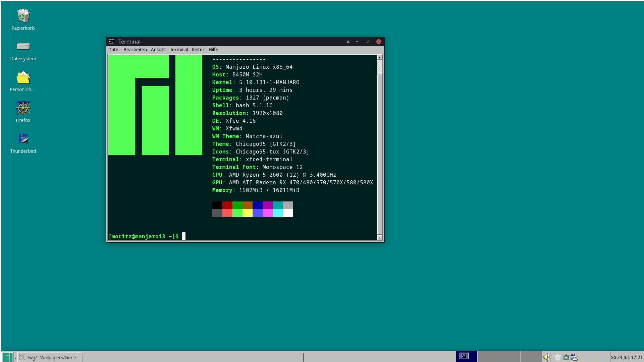The image size is (644, 362).
Task: Click the terminal scrollbar up arrow
Action: click(x=380, y=57)
